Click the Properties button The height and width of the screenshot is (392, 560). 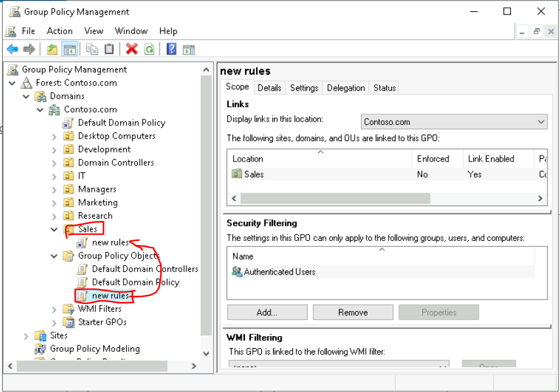[x=439, y=313]
